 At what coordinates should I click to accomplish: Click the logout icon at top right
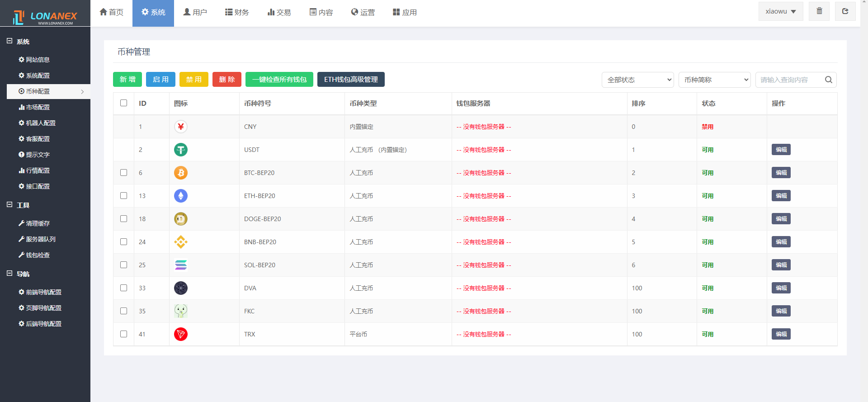(x=845, y=11)
